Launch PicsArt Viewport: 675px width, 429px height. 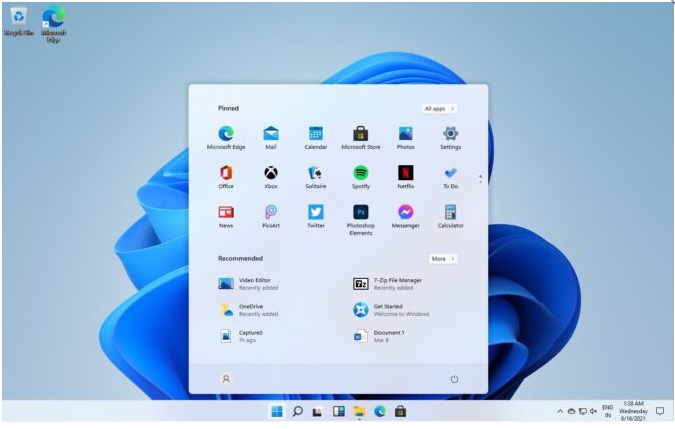(271, 216)
